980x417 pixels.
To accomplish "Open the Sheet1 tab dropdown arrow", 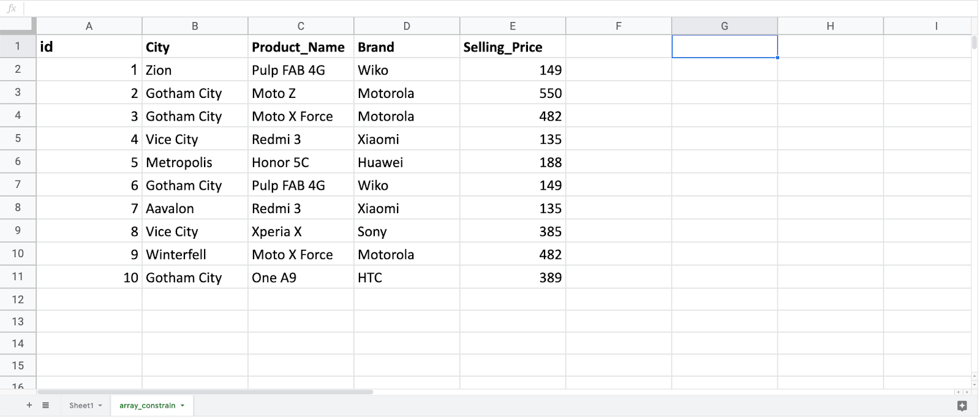I will coord(100,406).
